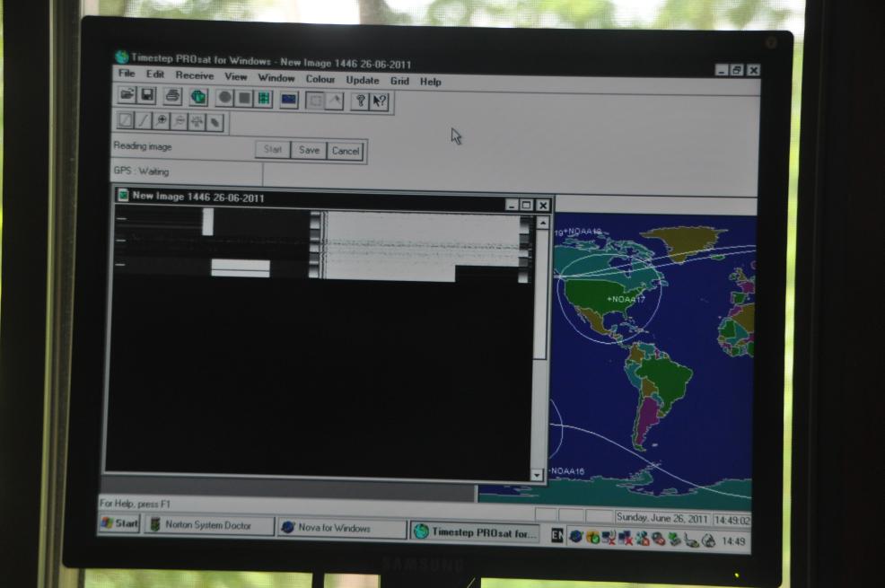Image resolution: width=885 pixels, height=588 pixels.
Task: Open the Edit menu
Action: [x=155, y=74]
